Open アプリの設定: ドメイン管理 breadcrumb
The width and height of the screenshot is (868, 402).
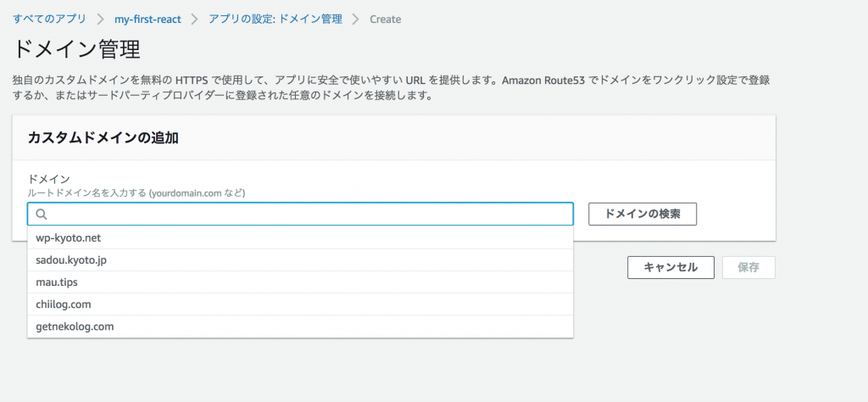click(x=275, y=19)
